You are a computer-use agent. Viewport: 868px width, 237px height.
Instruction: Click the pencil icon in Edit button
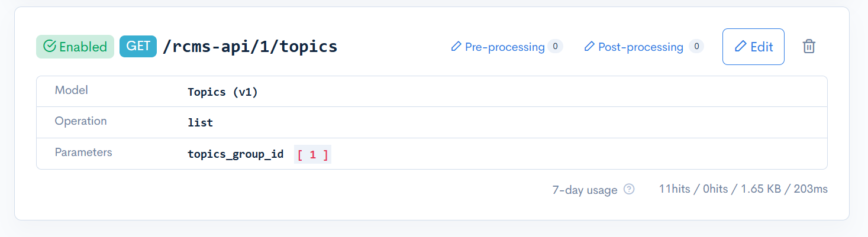[x=741, y=47]
